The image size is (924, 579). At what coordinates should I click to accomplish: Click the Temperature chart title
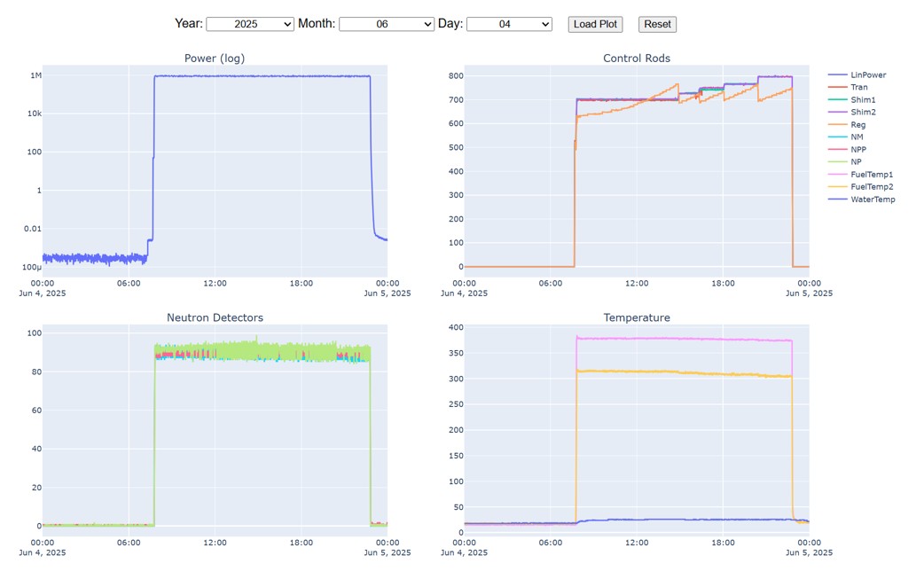(636, 317)
